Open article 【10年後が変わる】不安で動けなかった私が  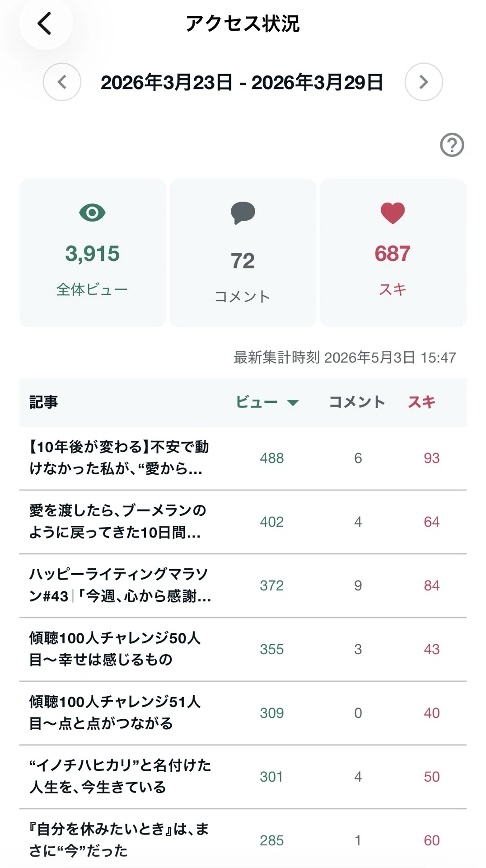[x=243, y=458]
